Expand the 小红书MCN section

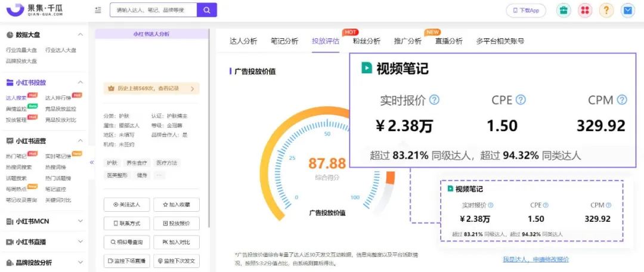(80, 221)
